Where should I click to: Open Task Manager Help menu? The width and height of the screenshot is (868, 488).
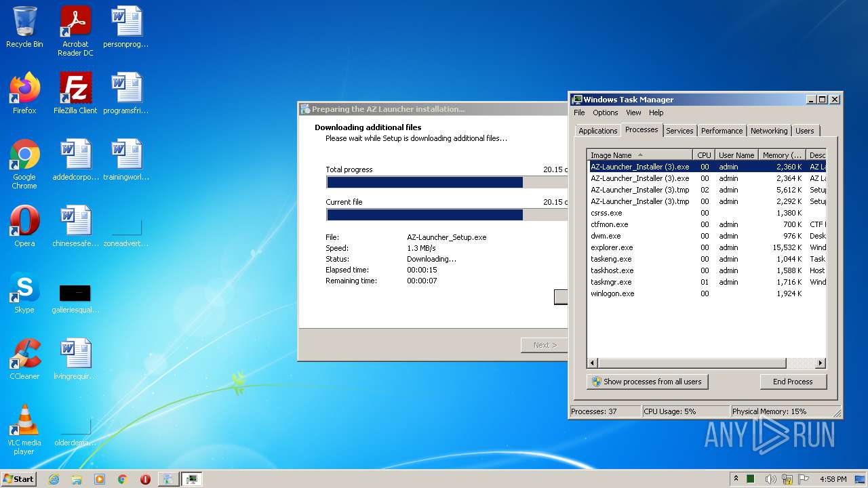656,113
